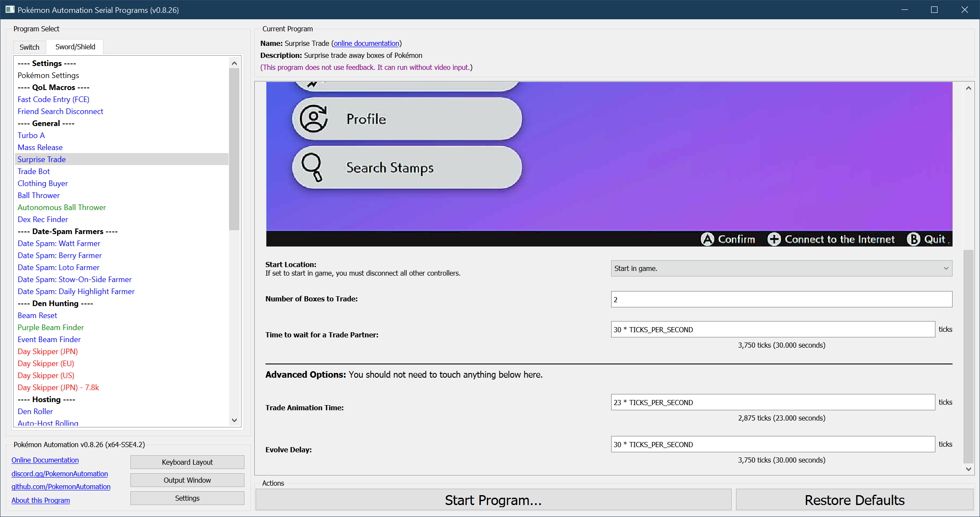Click the B Quit button icon

point(914,239)
